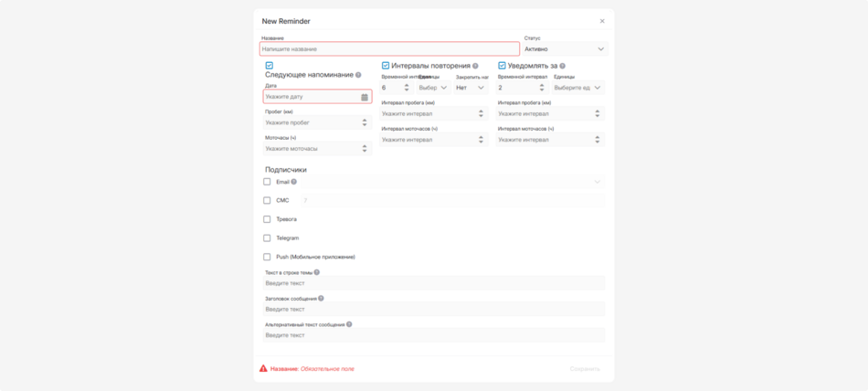Click help icon beside Уведомлять за

562,66
